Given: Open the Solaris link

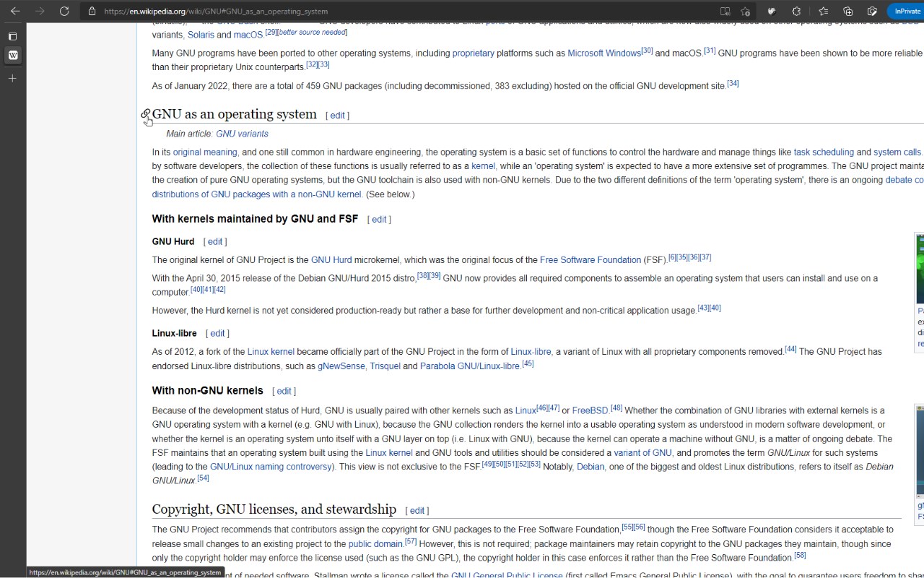Looking at the screenshot, I should 201,35.
